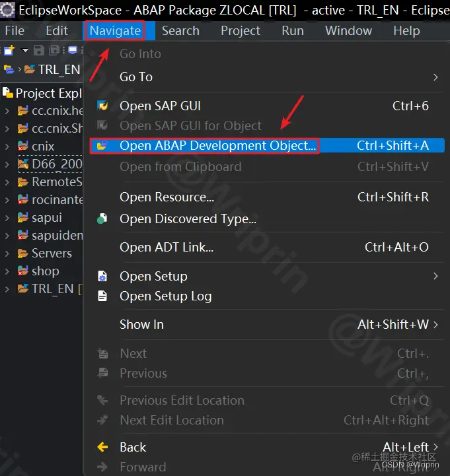The image size is (450, 476).
Task: Click the Open ABAP Development Object icon
Action: point(102,145)
